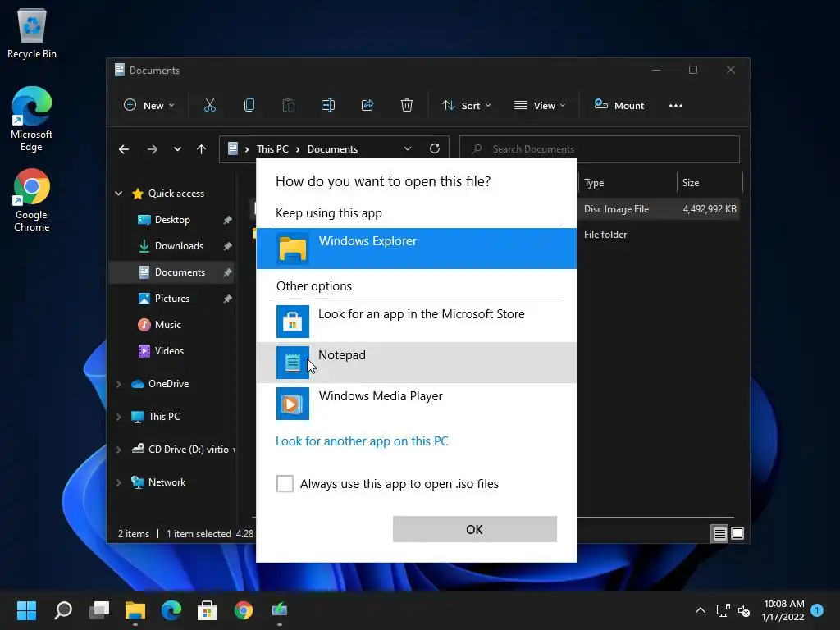The image size is (840, 630).
Task: Click the Copy icon in Explorer toolbar
Action: point(249,106)
